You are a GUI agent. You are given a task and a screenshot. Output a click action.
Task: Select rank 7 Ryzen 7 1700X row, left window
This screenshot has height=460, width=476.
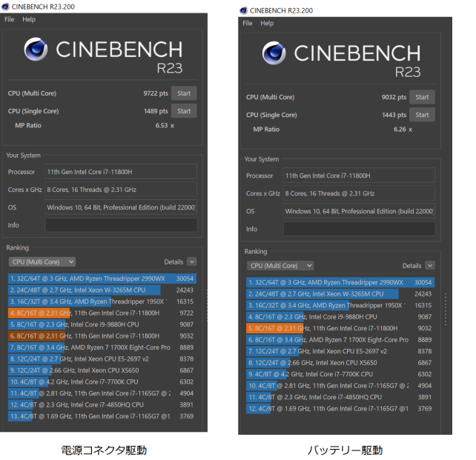pos(102,347)
